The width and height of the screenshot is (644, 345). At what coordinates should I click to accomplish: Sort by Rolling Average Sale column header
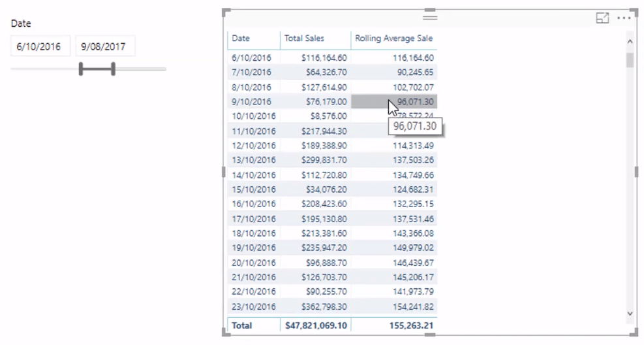[x=393, y=39]
